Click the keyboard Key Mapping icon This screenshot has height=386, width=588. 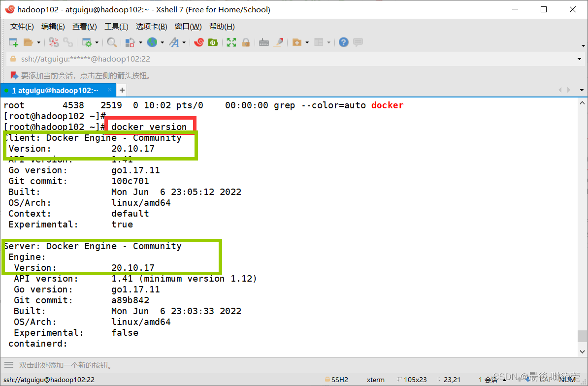click(264, 42)
